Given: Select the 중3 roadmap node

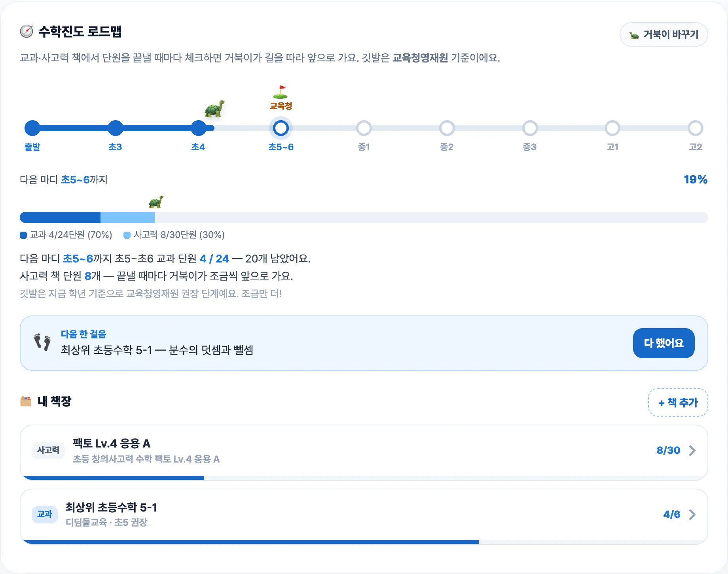Looking at the screenshot, I should [530, 128].
